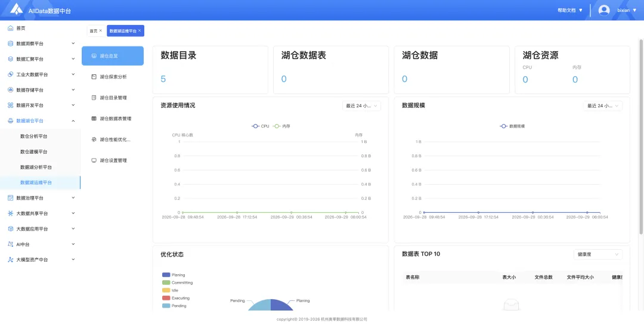
Task: Toggle the CPU legend in 资源使用情况 chart
Action: point(261,126)
